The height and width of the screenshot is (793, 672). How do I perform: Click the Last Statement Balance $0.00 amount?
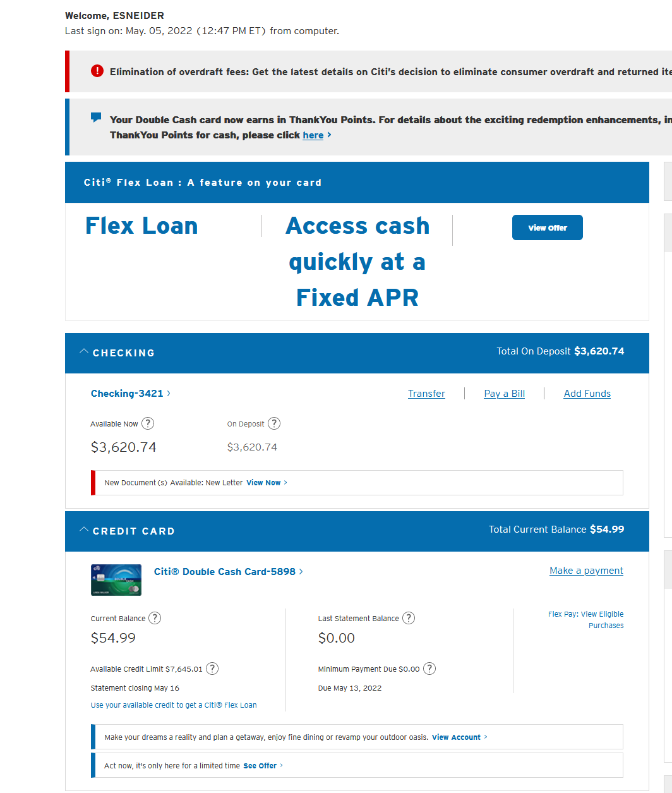click(337, 638)
